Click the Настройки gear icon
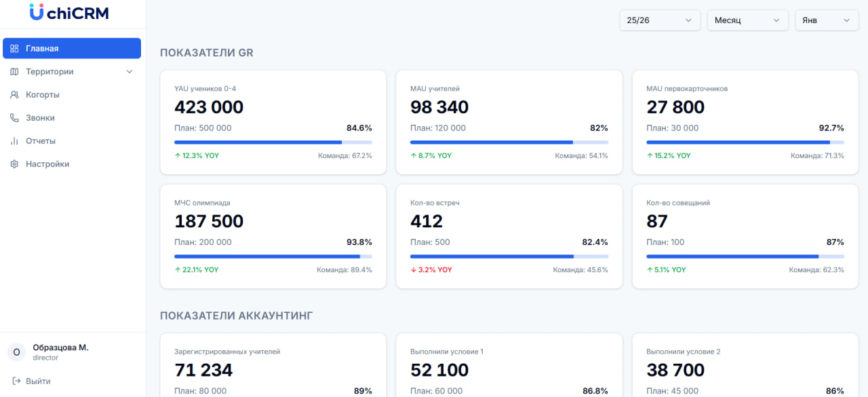This screenshot has width=868, height=397. pyautogui.click(x=14, y=164)
